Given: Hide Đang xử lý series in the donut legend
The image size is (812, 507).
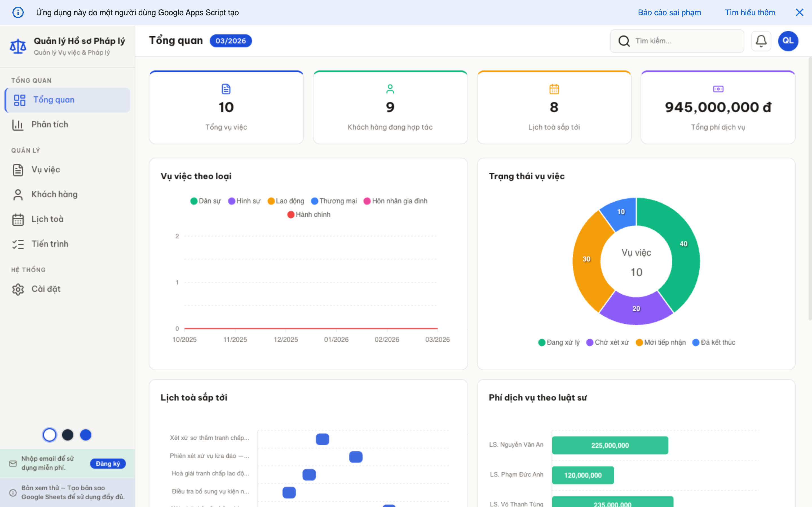Looking at the screenshot, I should coord(559,342).
